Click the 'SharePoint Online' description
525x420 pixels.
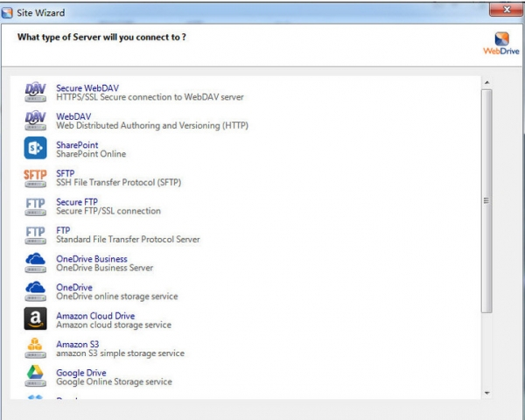tap(91, 154)
